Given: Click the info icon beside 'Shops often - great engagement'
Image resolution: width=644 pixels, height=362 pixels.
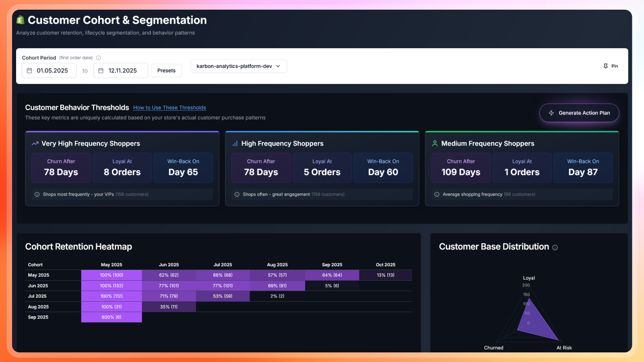Looking at the screenshot, I should point(236,194).
